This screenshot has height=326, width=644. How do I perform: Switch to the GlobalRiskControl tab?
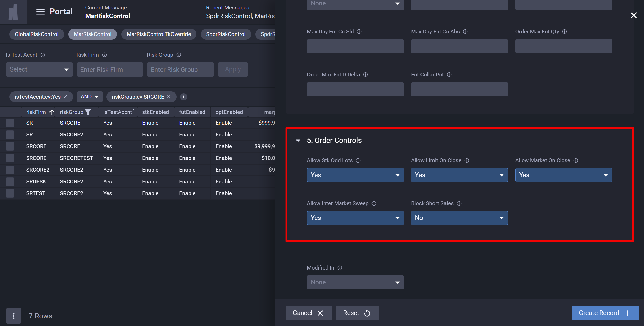pos(36,34)
